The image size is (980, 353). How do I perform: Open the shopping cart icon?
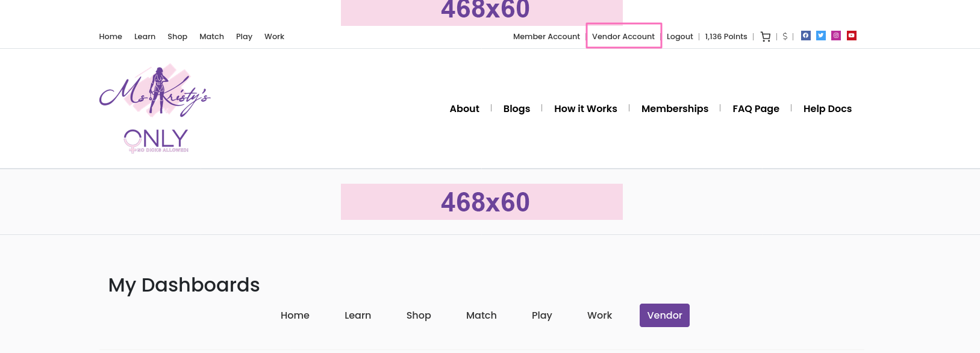pyautogui.click(x=766, y=37)
